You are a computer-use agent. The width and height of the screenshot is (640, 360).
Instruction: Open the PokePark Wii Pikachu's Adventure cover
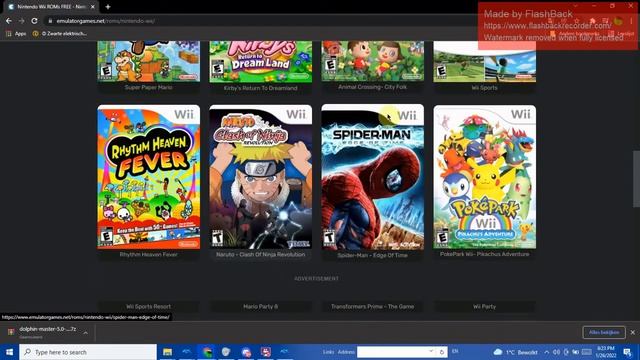[484, 177]
